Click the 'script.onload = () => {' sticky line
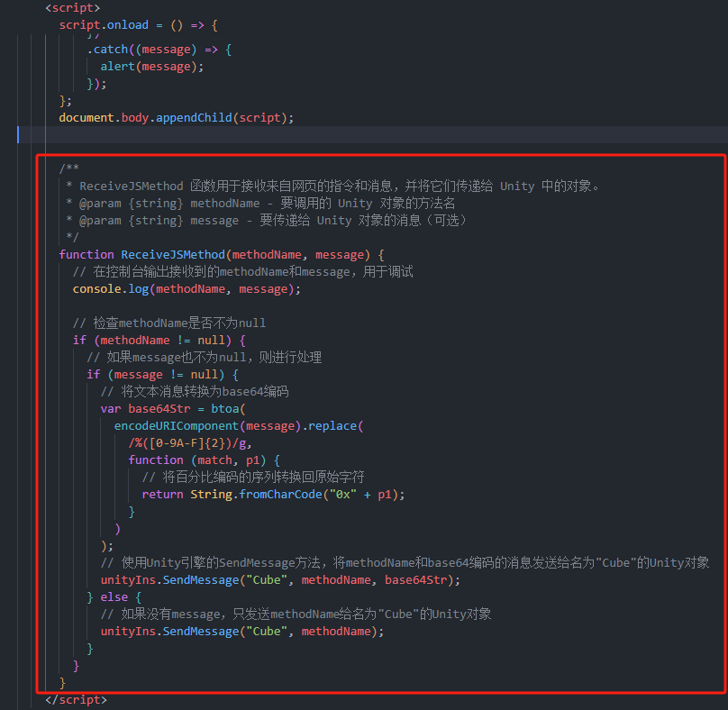 click(139, 25)
